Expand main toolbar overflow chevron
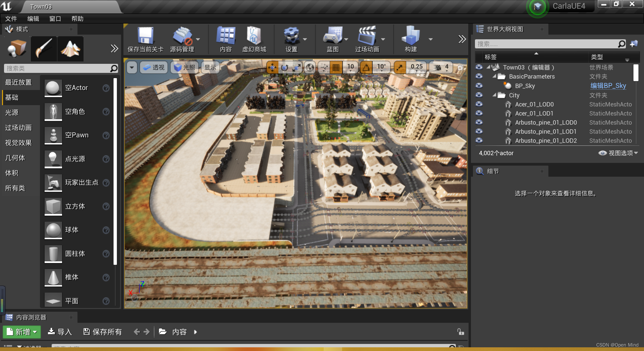 (x=462, y=39)
